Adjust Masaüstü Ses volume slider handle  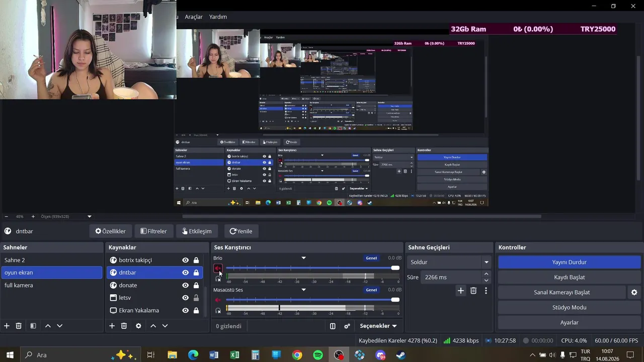pos(395,300)
